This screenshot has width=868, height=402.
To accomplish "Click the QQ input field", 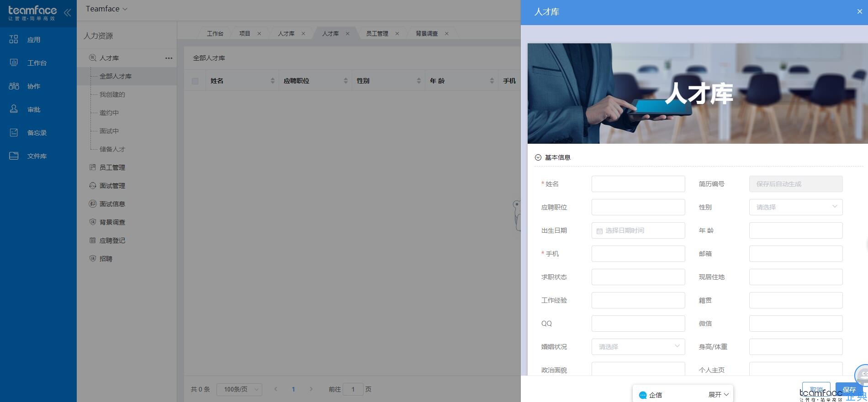I will point(638,324).
